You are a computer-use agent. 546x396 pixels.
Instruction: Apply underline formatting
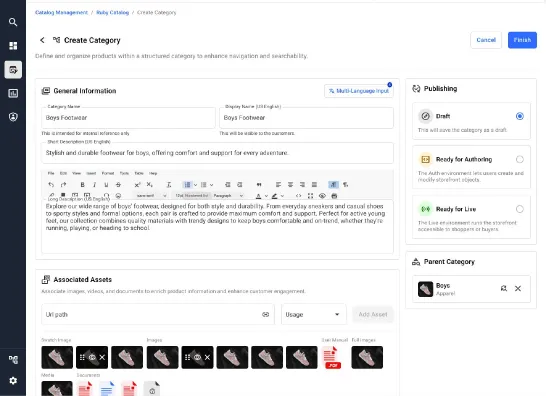coord(106,185)
